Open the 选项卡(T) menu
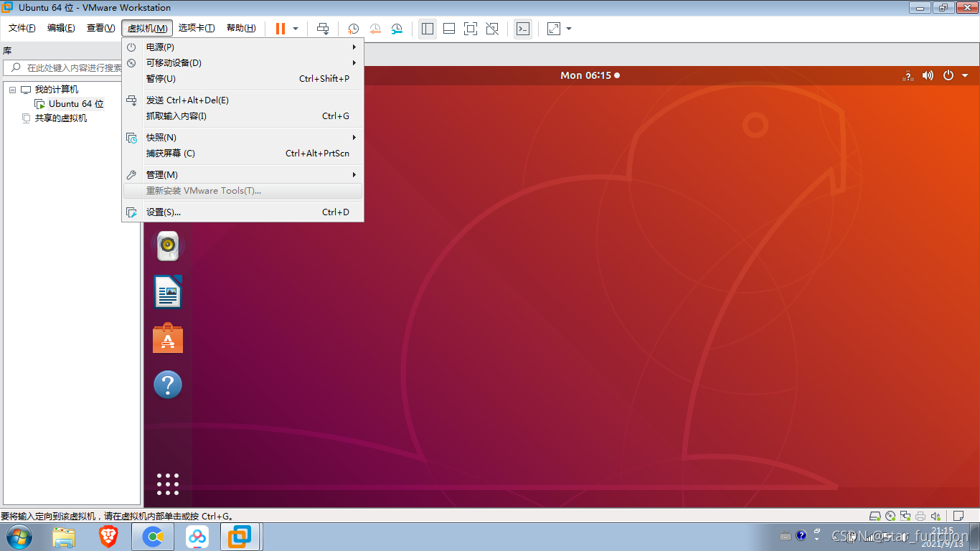This screenshot has height=551, width=980. 197,28
